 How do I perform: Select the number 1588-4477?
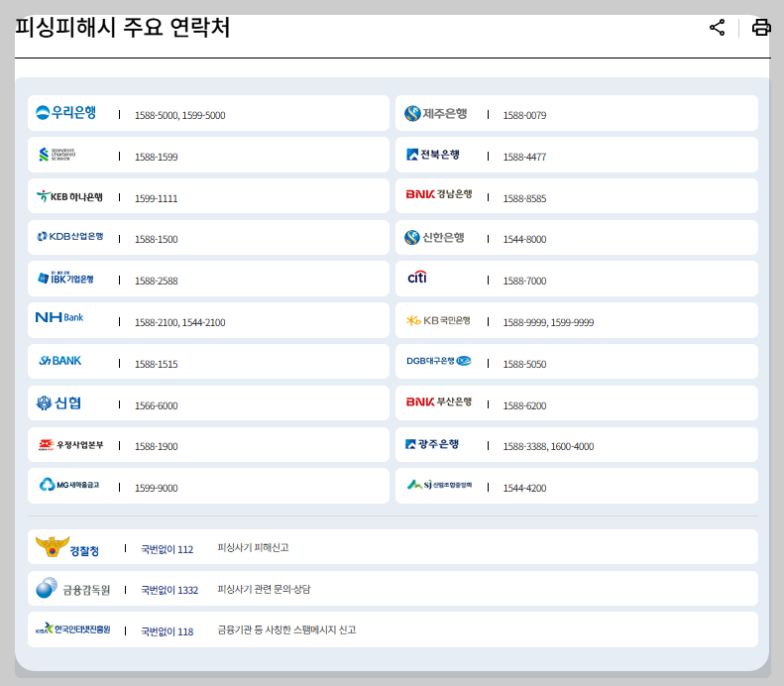click(524, 157)
